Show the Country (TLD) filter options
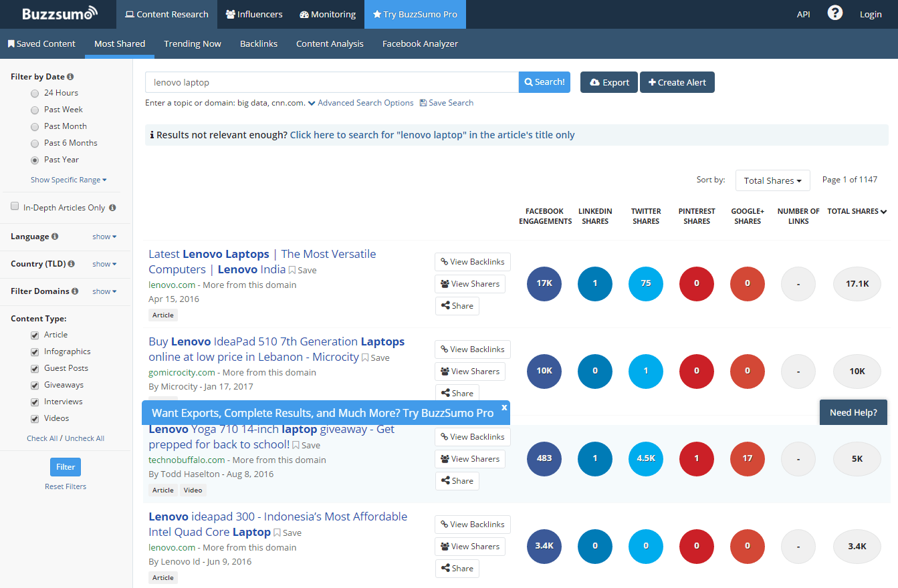Viewport: 898px width, 588px height. pyautogui.click(x=104, y=264)
